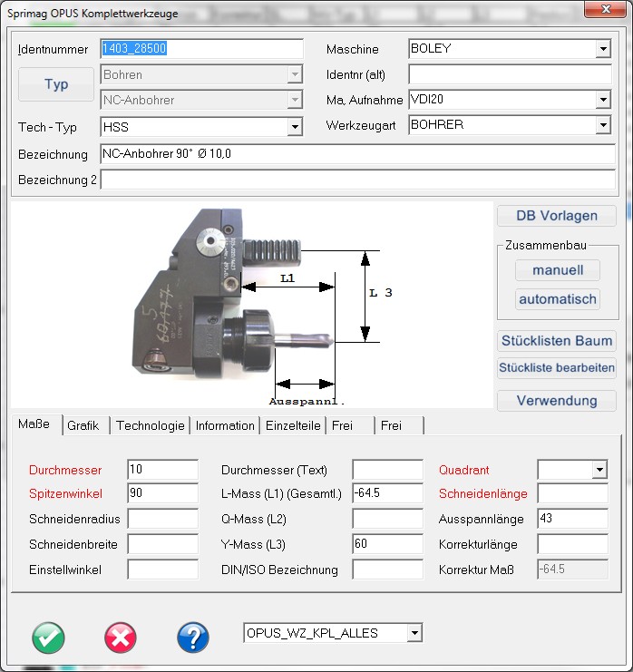
Task: Expand the Tech-Typ dropdown HSS
Action: point(295,127)
